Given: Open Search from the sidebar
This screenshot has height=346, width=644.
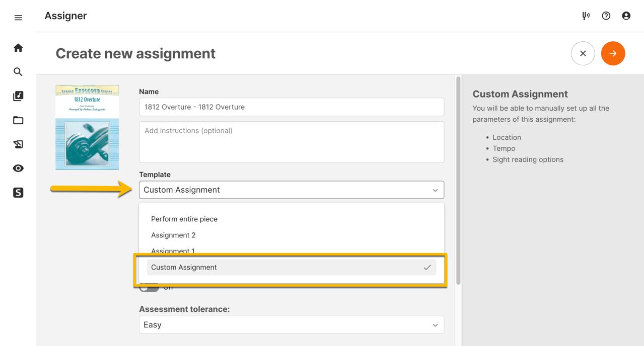Looking at the screenshot, I should [18, 72].
